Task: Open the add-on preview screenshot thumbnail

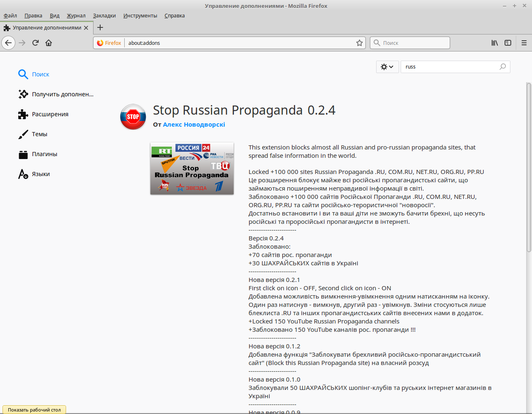Action: point(192,168)
